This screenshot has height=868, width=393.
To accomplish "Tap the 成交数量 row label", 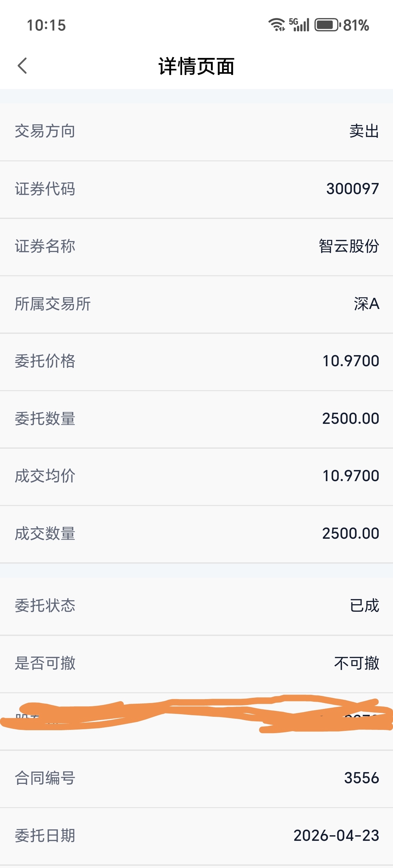I will [x=45, y=534].
